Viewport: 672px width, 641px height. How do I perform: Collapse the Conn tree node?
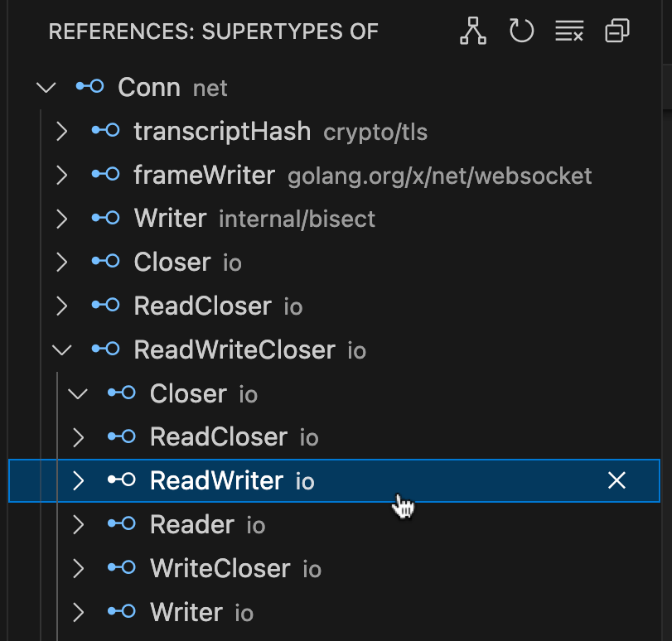pos(46,87)
